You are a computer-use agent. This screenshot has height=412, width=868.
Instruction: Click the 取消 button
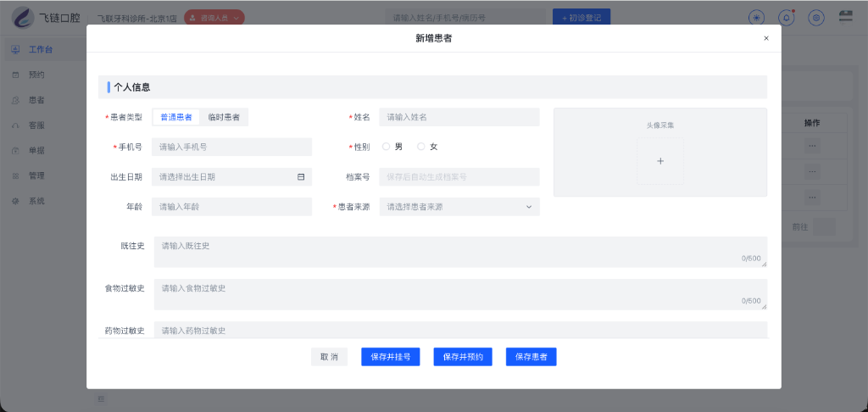coord(330,357)
